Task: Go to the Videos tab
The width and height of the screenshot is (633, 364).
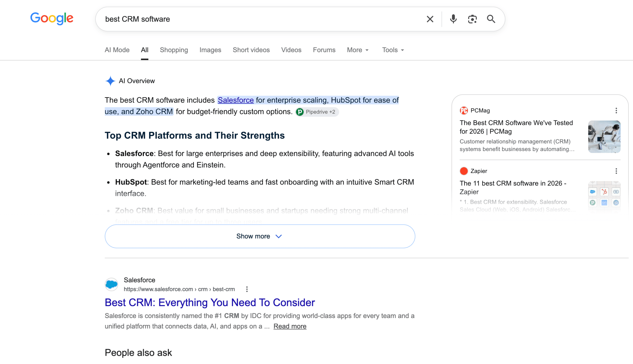Action: (291, 50)
